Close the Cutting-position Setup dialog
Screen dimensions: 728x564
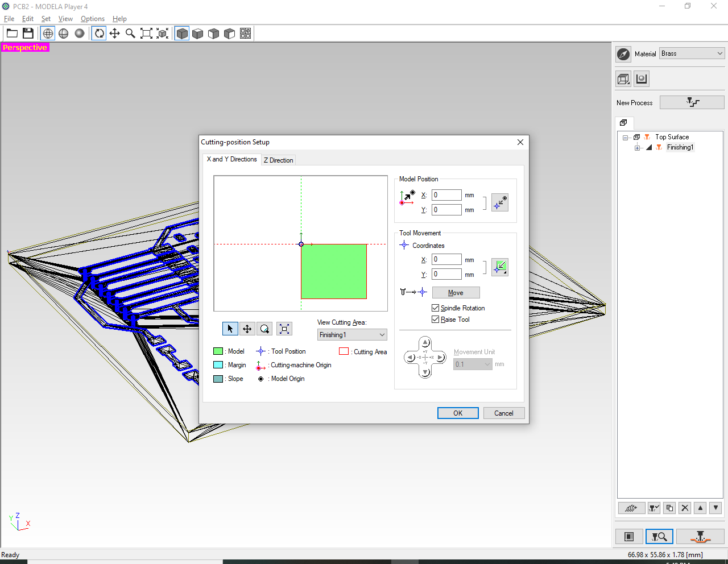[x=520, y=142]
